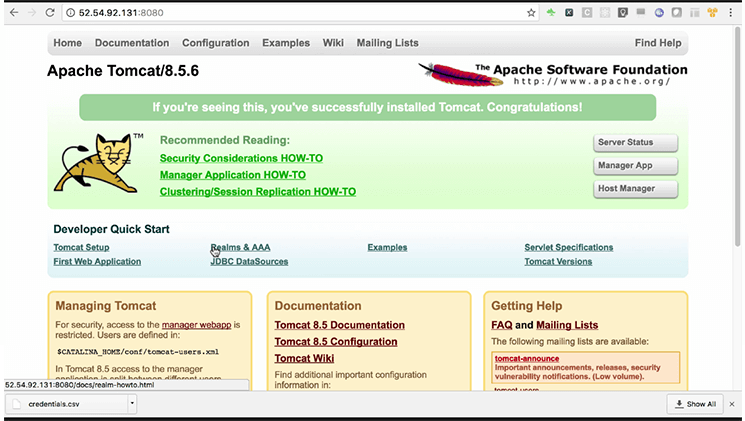Open the First Web Application link
The width and height of the screenshot is (745, 421).
point(97,262)
